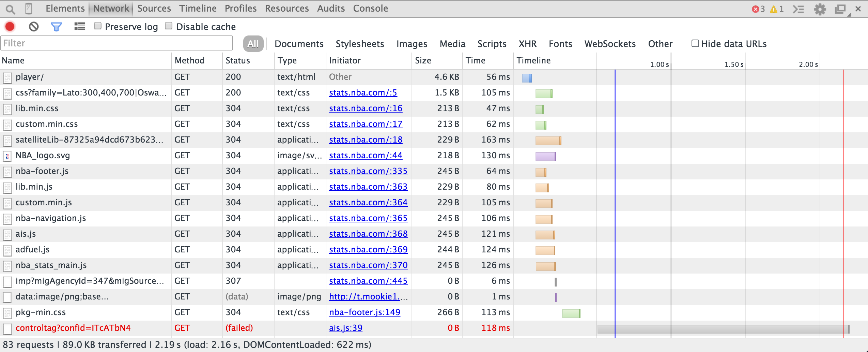868x352 pixels.
Task: Sort by the Name column header
Action: [x=86, y=61]
